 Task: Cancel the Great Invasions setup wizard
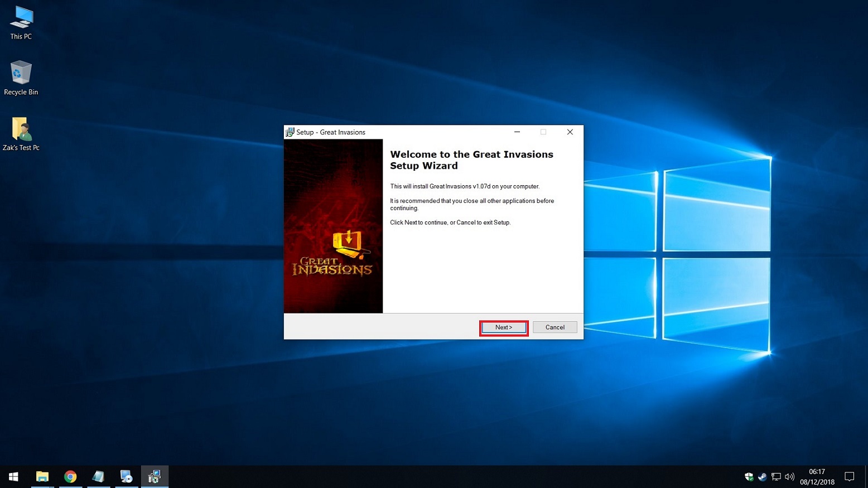[554, 327]
